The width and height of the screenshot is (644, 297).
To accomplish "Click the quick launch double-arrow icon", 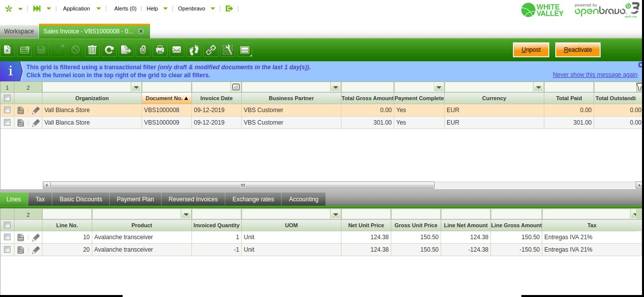I will (x=37, y=8).
